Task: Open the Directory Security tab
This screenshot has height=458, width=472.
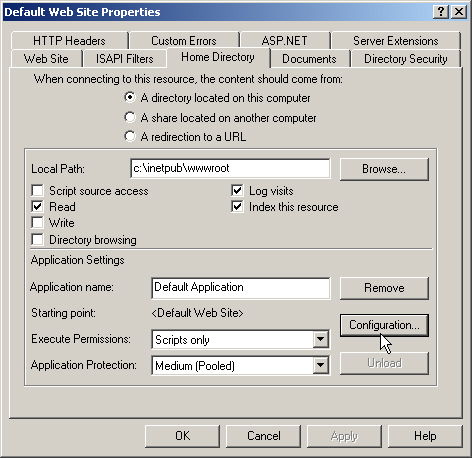Action: coord(406,59)
